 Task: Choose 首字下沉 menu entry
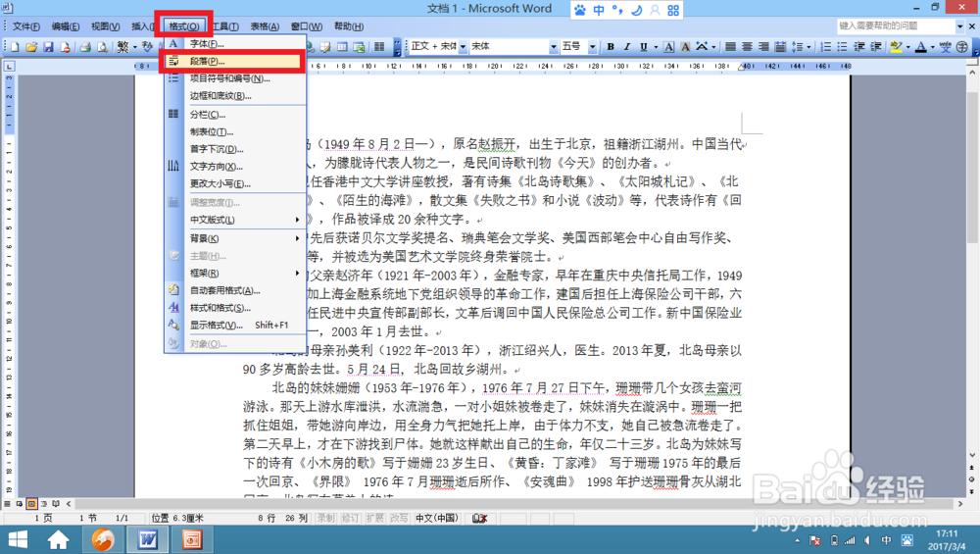click(x=234, y=149)
